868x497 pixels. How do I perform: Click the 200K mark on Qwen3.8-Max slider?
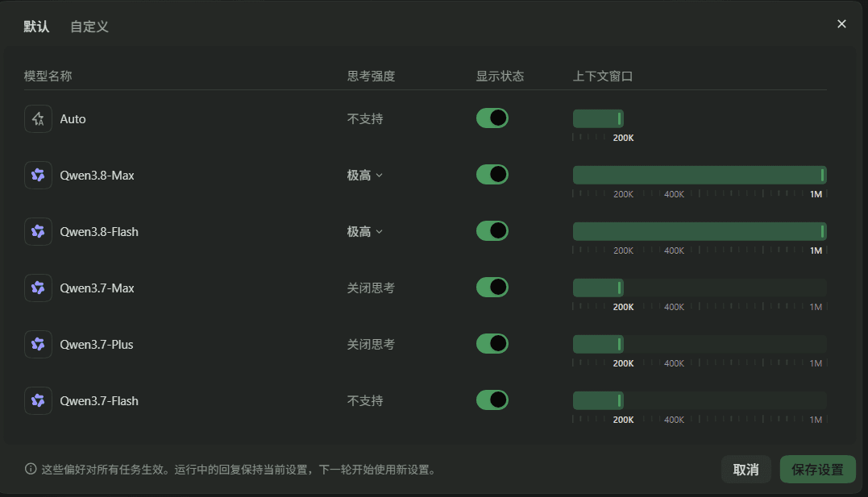pyautogui.click(x=623, y=194)
